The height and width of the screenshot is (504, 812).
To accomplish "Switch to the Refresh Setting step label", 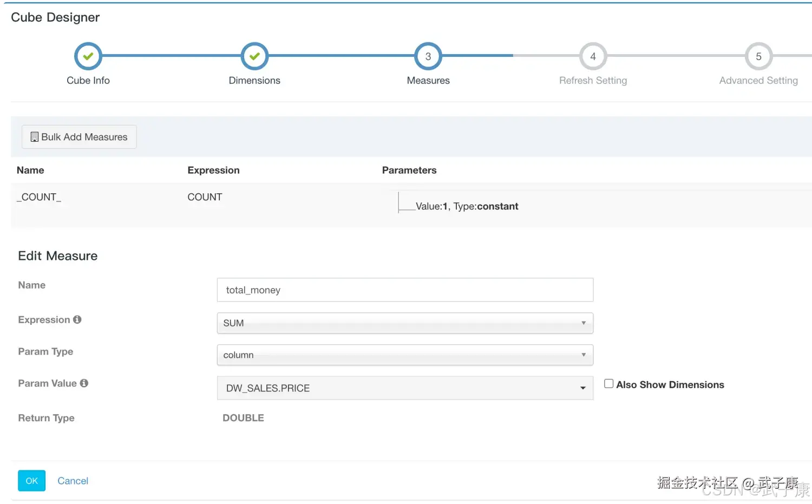I will (593, 81).
